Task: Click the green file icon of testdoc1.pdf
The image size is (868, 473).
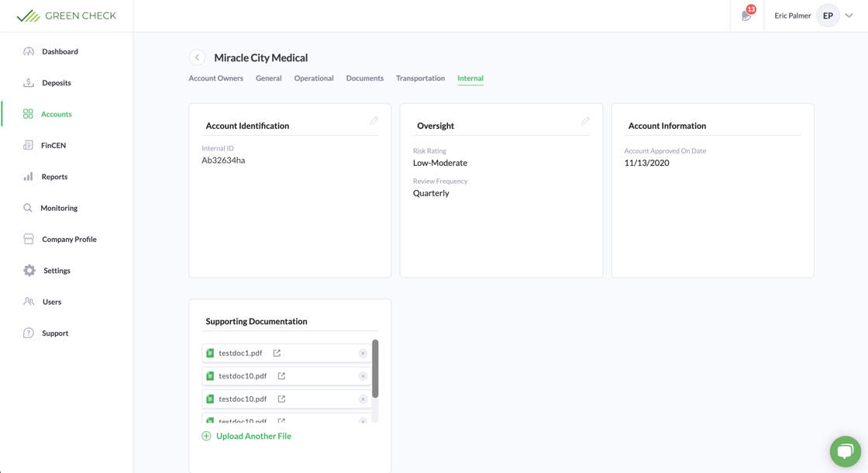Action: 210,353
